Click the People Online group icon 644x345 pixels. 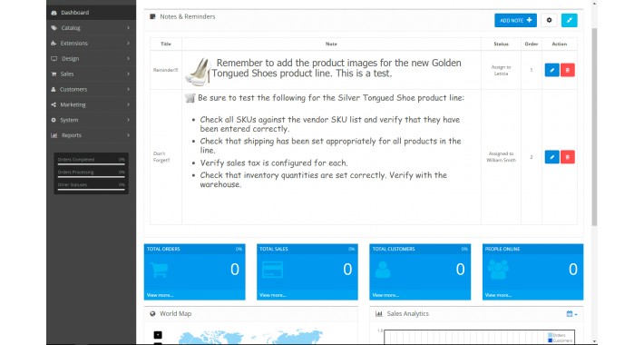point(498,270)
